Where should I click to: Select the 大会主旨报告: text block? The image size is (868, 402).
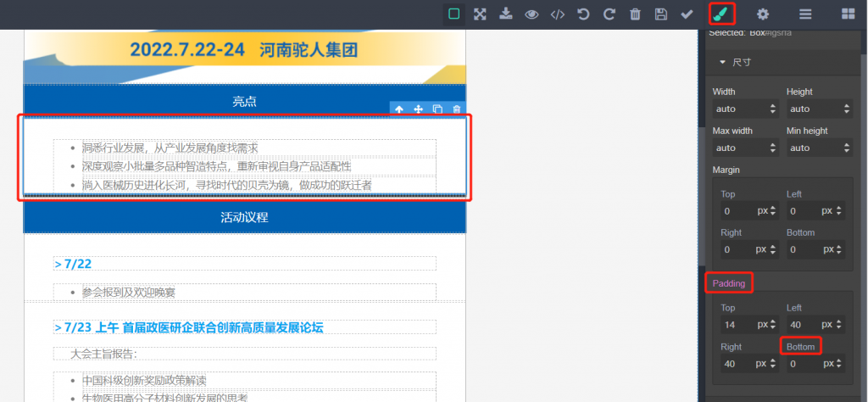(245, 354)
